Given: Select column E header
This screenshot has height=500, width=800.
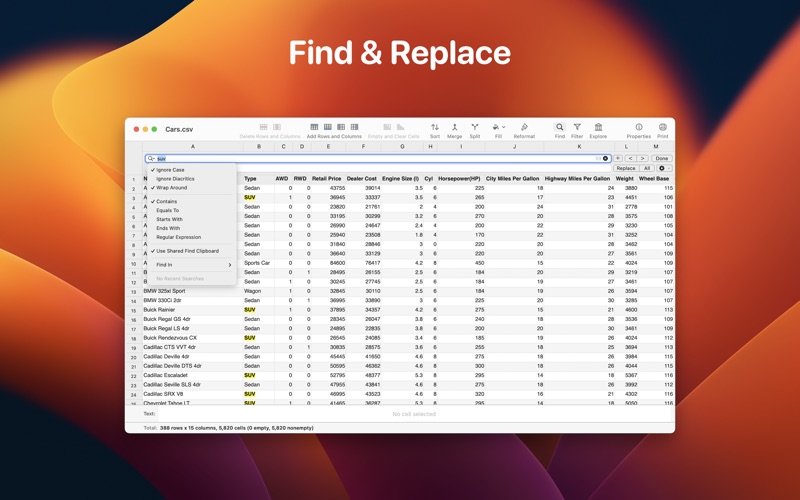Looking at the screenshot, I should (x=328, y=146).
